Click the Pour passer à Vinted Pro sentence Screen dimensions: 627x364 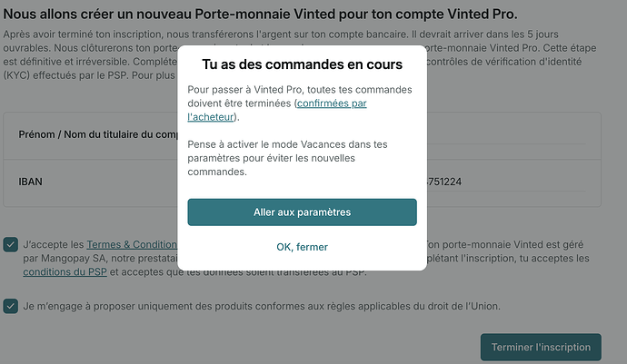(300, 103)
